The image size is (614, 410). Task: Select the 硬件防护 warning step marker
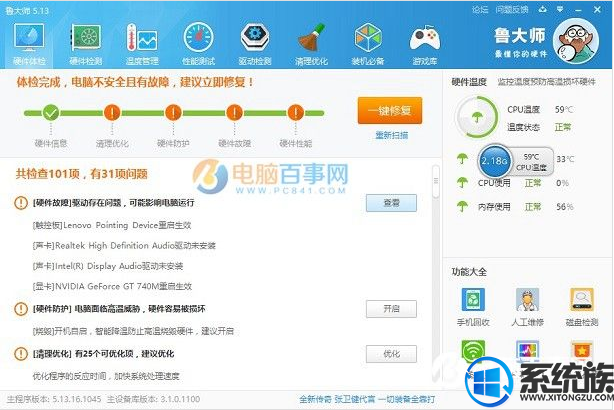173,113
